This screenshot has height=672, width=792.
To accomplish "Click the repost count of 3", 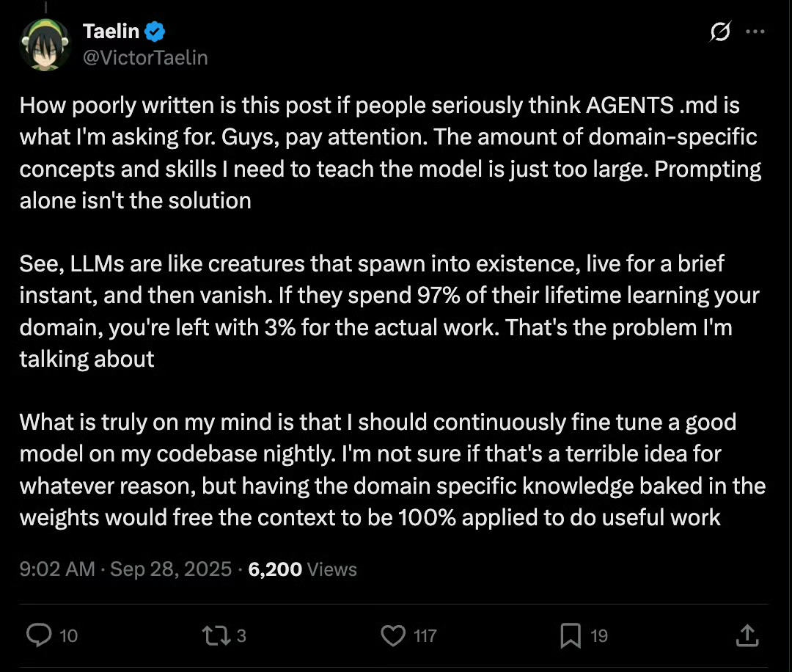I will coord(241,636).
